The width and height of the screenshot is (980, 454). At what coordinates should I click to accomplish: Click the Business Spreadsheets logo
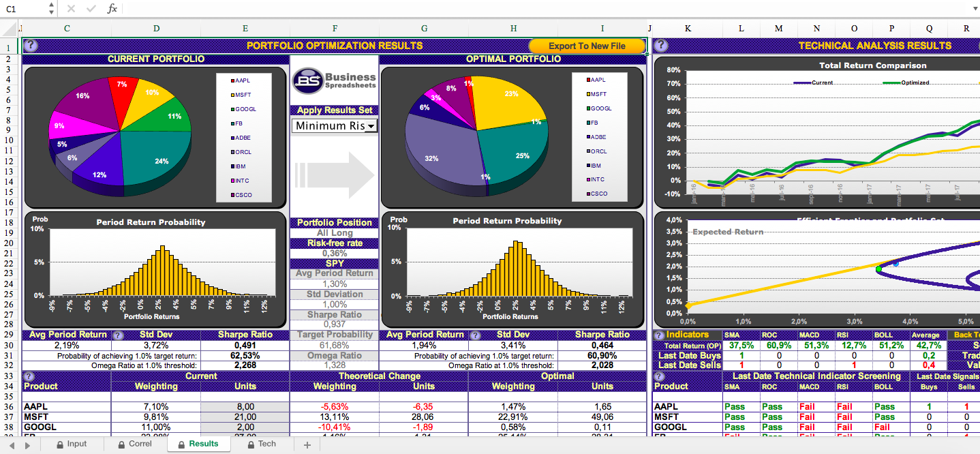click(x=335, y=81)
